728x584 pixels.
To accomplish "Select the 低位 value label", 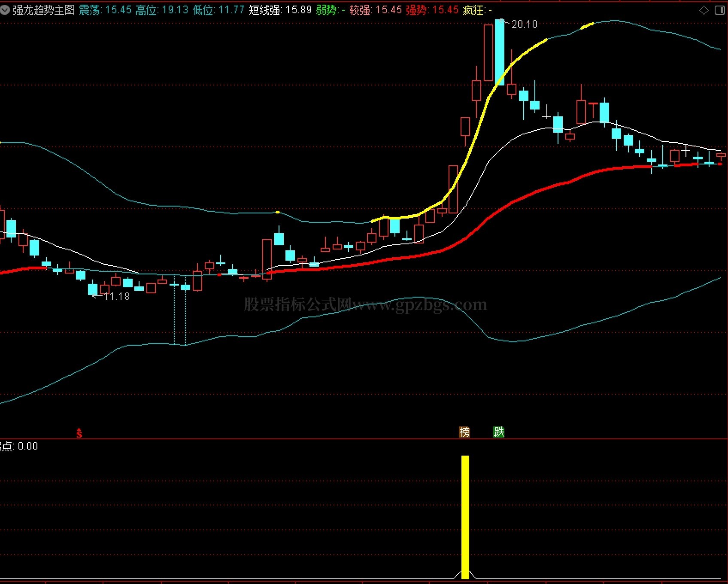I will (x=203, y=10).
